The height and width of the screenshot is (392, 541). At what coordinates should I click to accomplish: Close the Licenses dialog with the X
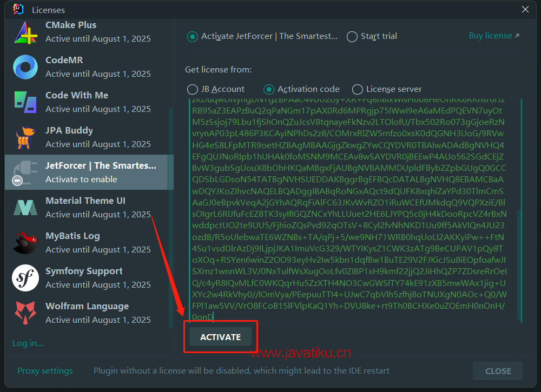(525, 9)
